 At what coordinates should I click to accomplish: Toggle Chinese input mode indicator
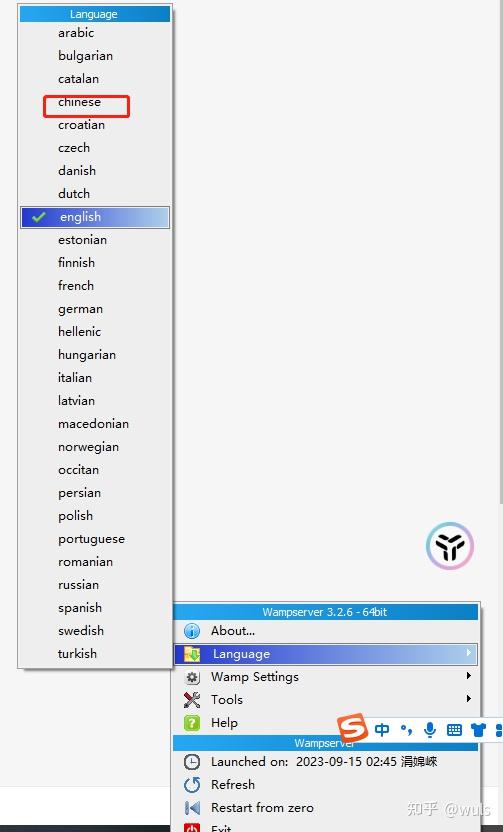pyautogui.click(x=381, y=730)
